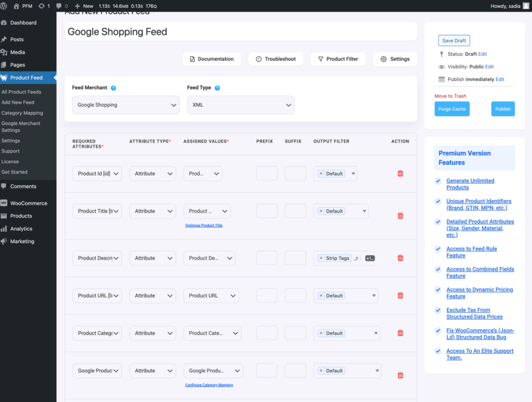Delete the Product Title attribute row
This screenshot has width=532, height=402.
(x=401, y=216)
